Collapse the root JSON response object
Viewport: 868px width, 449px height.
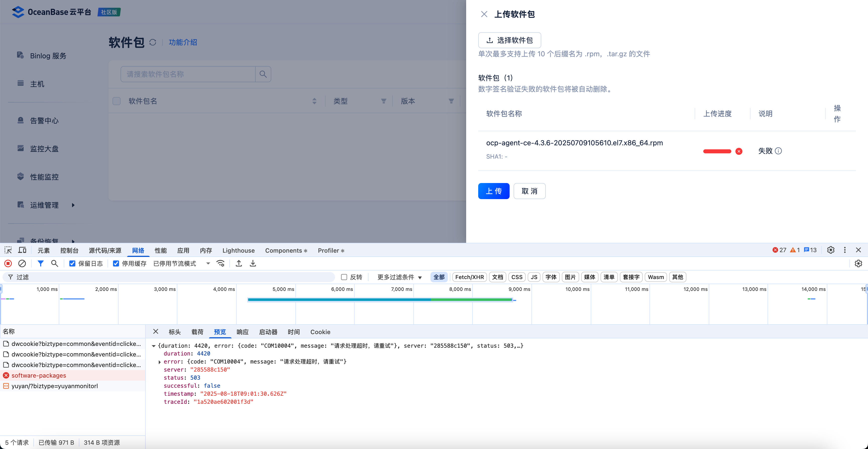click(154, 346)
